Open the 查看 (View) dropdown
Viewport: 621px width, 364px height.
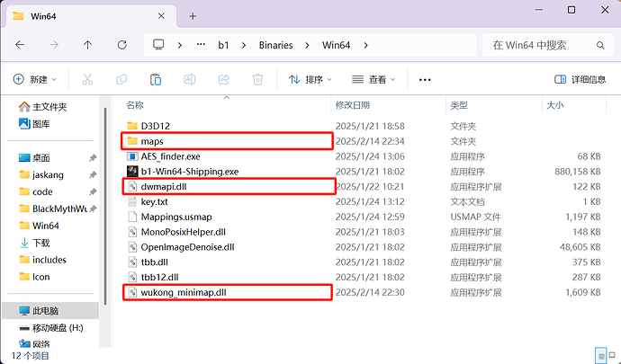[x=373, y=79]
